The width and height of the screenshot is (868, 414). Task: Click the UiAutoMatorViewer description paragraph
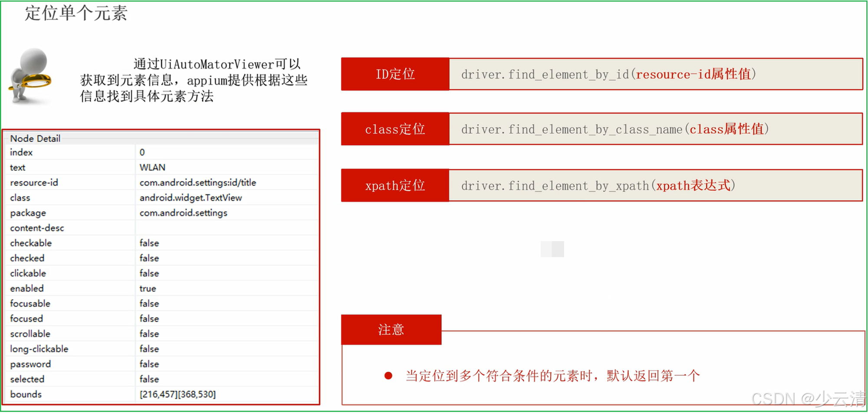[x=194, y=80]
